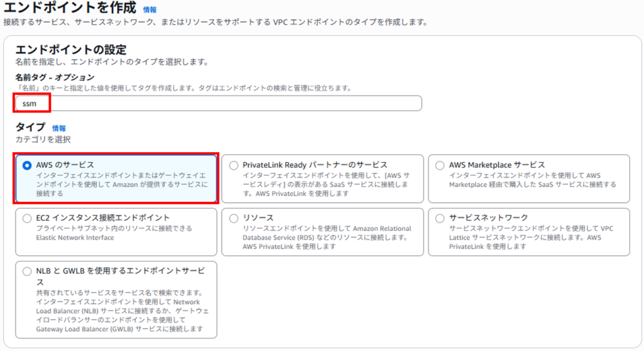This screenshot has height=354, width=644.
Task: Click the 名前タグ - オプション label
Action: (x=55, y=77)
